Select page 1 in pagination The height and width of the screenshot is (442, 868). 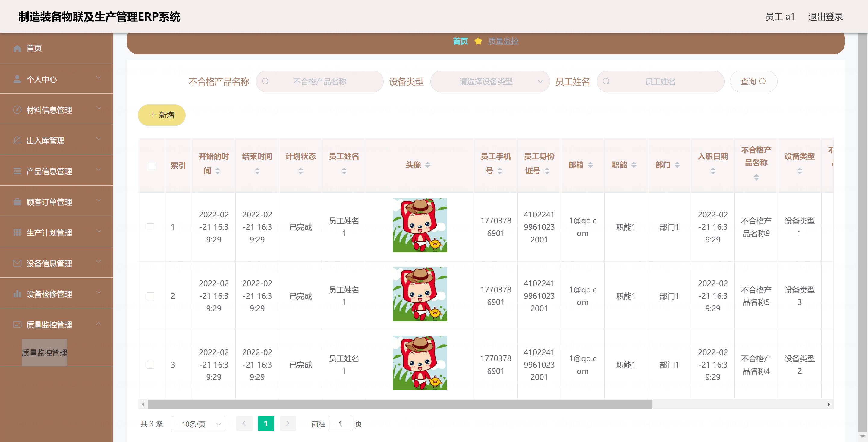(266, 423)
